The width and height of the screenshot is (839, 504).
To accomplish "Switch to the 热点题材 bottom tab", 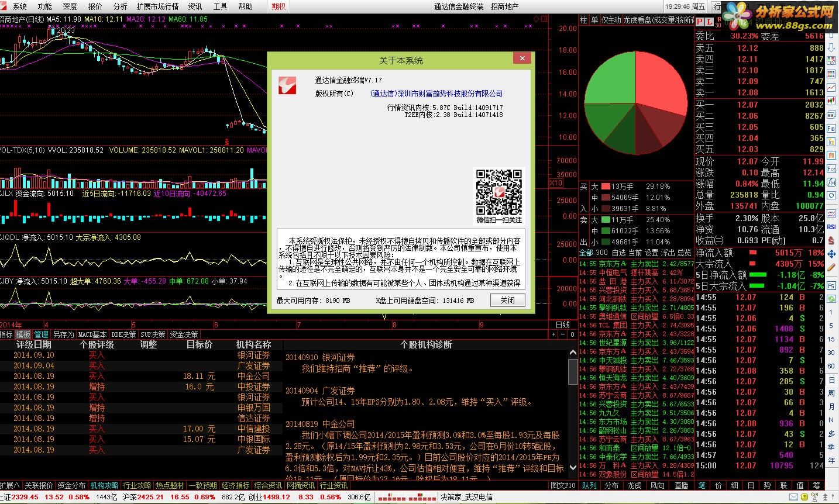I will 170,485.
